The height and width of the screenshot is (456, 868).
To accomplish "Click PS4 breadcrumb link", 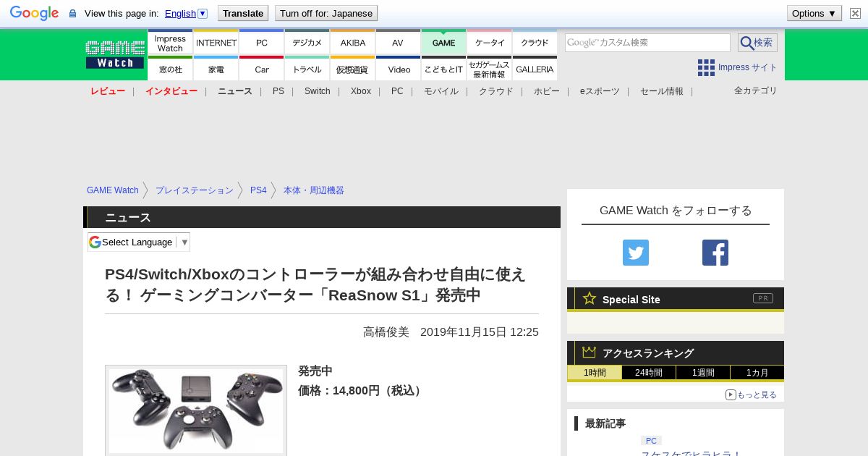I will click(258, 190).
